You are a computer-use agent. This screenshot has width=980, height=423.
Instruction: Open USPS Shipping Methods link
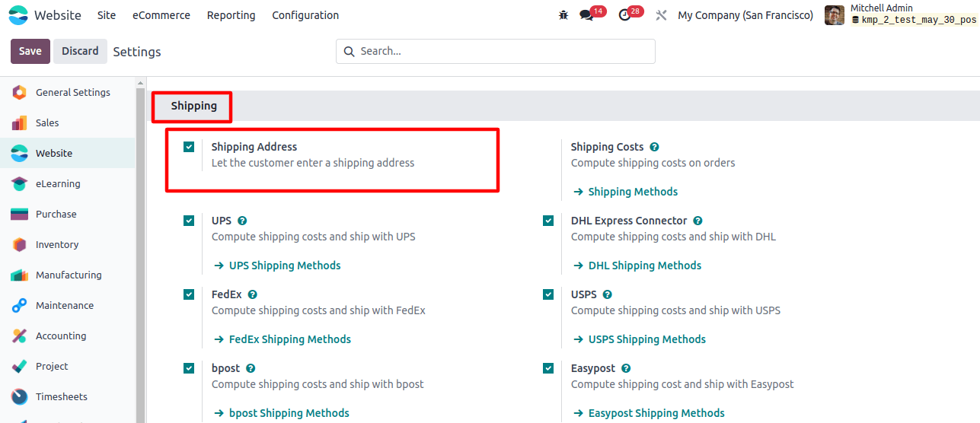639,339
